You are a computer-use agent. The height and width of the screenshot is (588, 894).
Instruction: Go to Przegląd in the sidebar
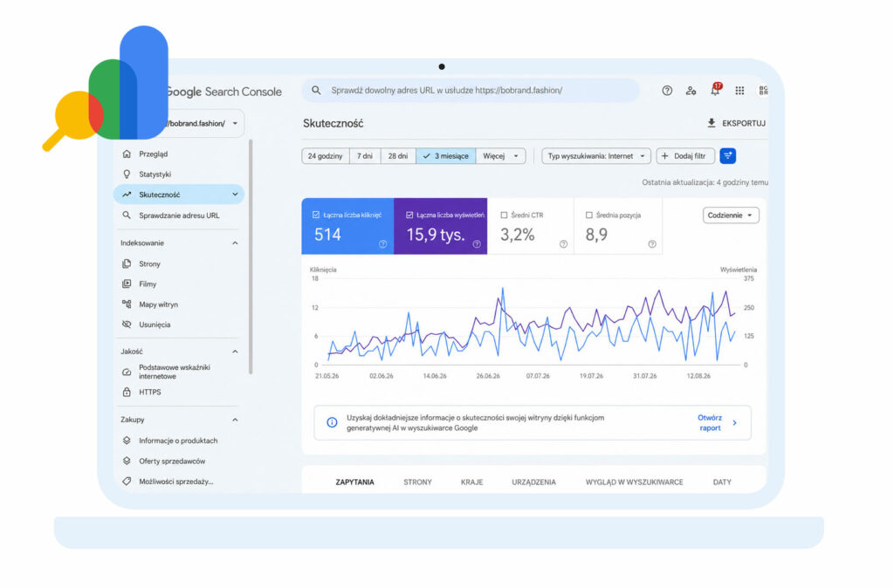pos(154,154)
